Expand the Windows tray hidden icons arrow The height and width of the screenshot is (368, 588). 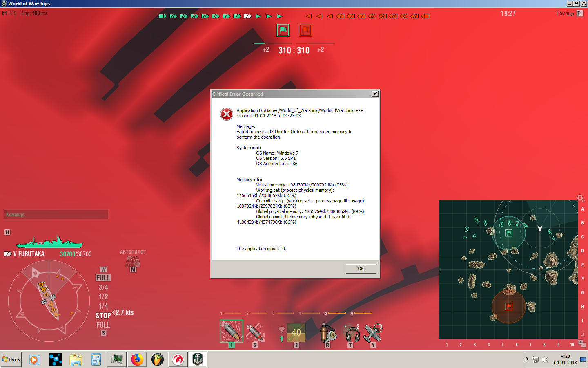pyautogui.click(x=526, y=359)
